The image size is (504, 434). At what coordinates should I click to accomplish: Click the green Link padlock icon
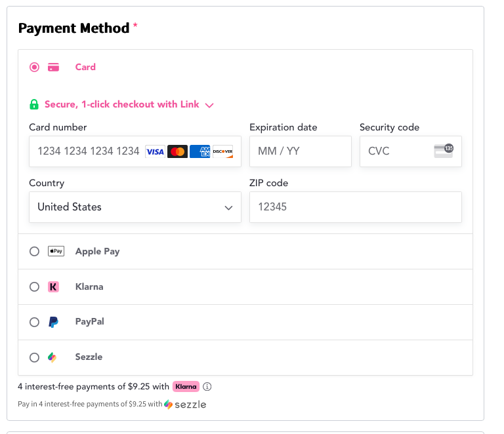pyautogui.click(x=34, y=104)
